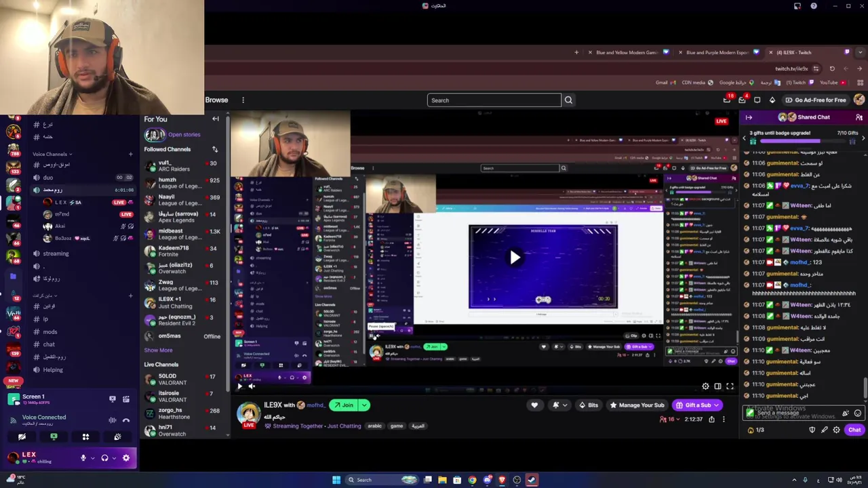Open the dropdown arrow beside Join
This screenshot has height=488, width=868.
click(x=365, y=405)
